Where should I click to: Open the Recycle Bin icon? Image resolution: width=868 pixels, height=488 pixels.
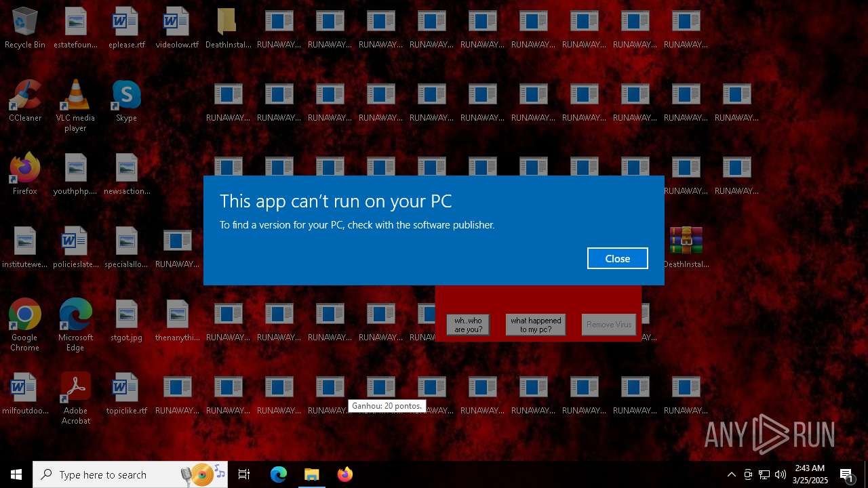25,28
